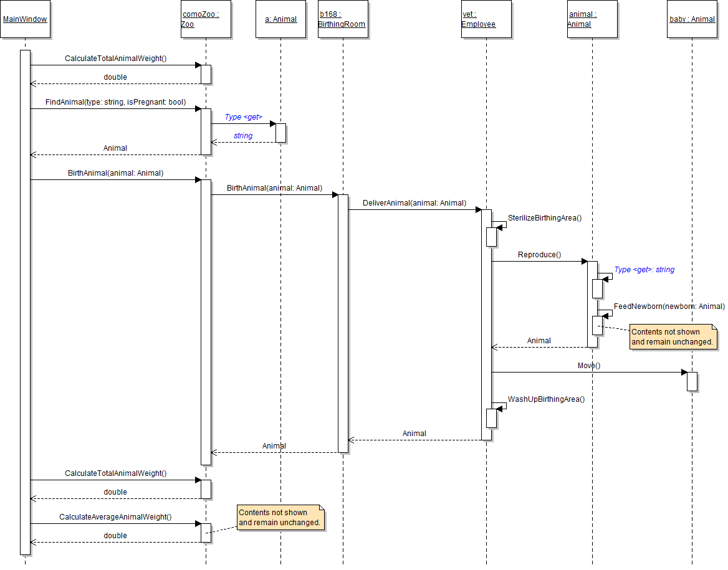Select the Reproduce() message label
The image size is (728, 570).
point(539,255)
